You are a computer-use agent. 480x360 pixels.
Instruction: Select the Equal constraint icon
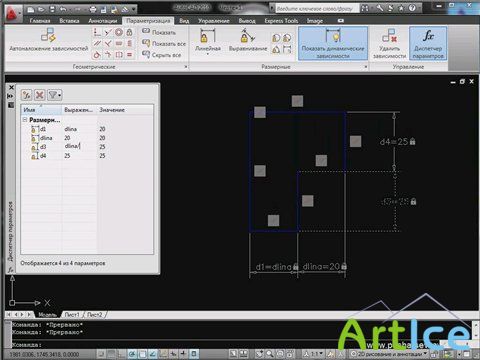pos(129,54)
